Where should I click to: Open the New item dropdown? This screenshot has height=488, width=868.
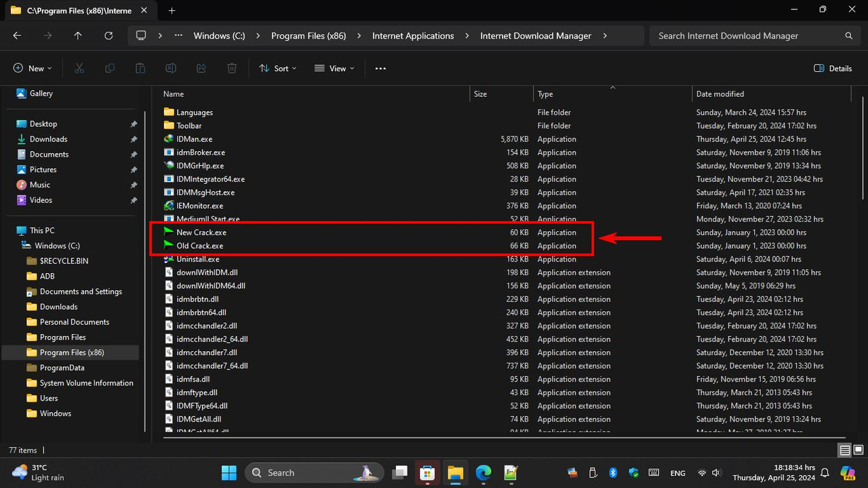[x=33, y=68]
